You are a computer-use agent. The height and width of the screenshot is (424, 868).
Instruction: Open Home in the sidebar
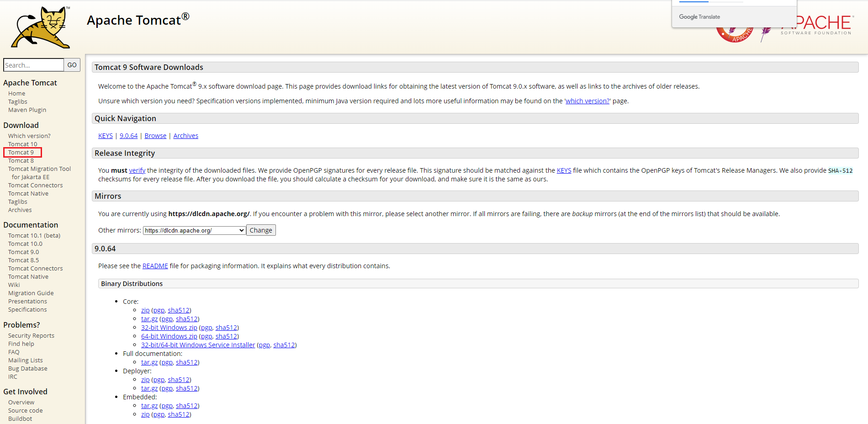pyautogui.click(x=16, y=93)
